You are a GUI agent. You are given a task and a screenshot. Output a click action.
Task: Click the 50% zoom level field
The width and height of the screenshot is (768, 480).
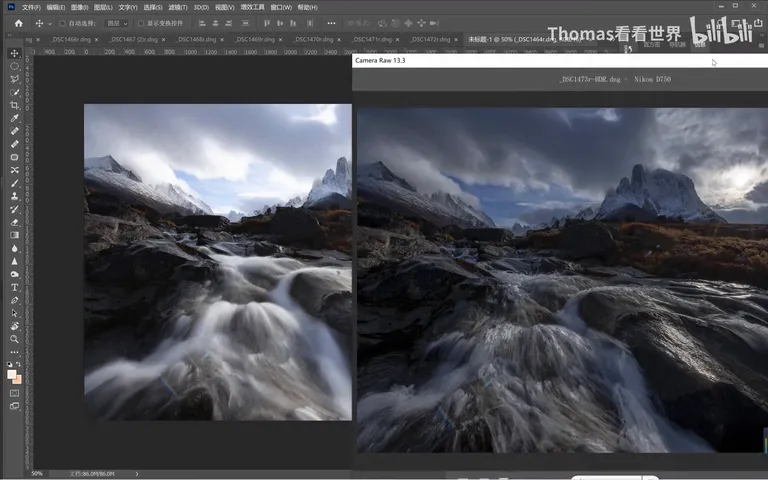point(37,474)
